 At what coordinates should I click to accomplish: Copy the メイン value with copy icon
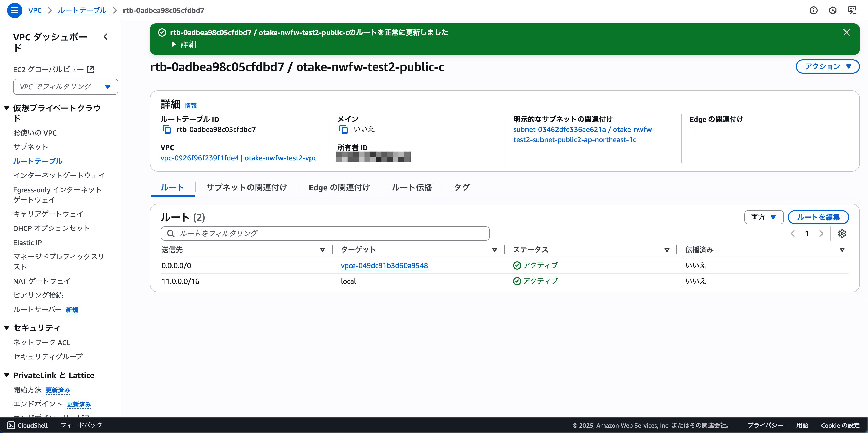click(343, 130)
